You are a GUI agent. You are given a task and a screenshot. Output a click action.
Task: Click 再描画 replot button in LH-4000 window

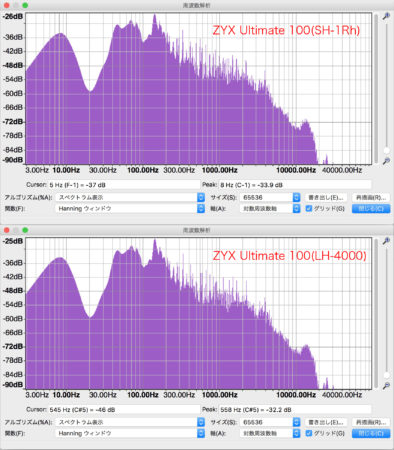[371, 422]
